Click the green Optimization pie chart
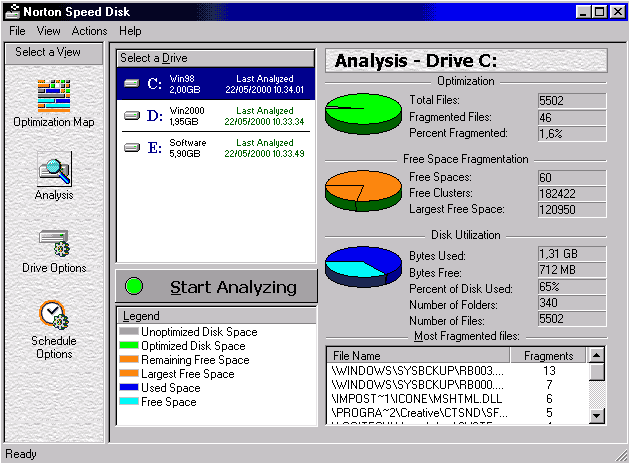 [x=363, y=114]
